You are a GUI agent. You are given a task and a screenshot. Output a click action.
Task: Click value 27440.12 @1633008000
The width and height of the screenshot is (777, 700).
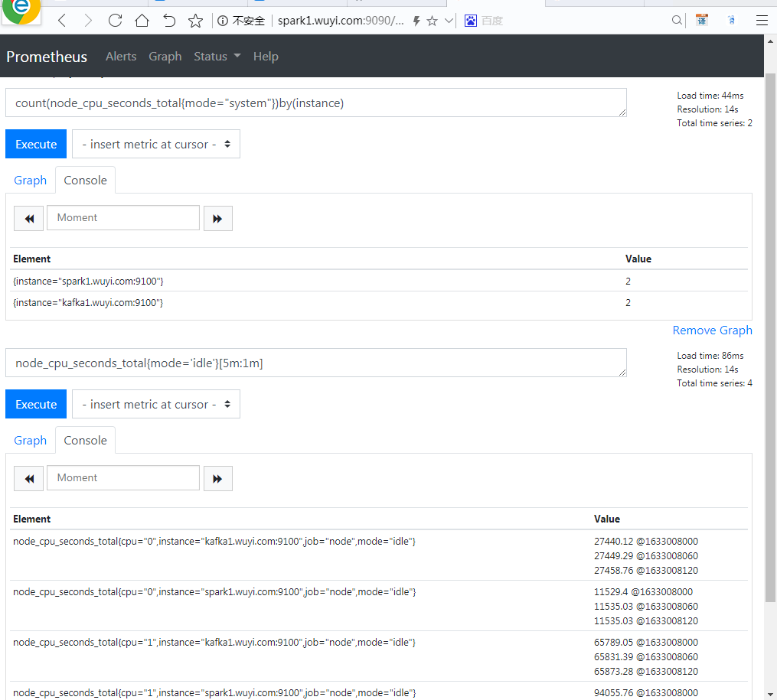646,541
